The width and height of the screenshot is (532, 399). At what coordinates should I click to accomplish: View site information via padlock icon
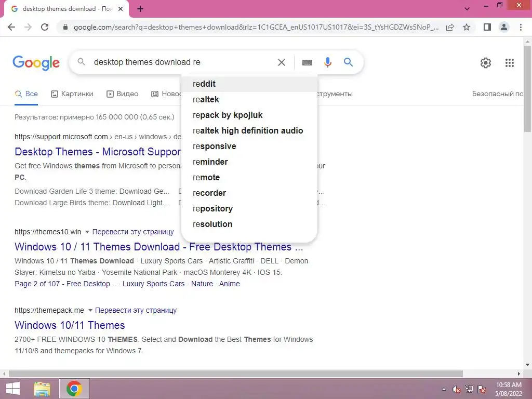pyautogui.click(x=66, y=27)
